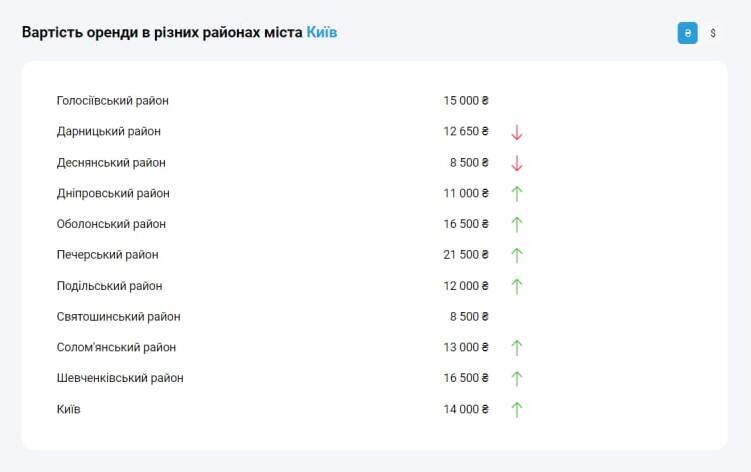The image size is (751, 472).
Task: Click the green up arrow for Солом'янський район
Action: (517, 348)
